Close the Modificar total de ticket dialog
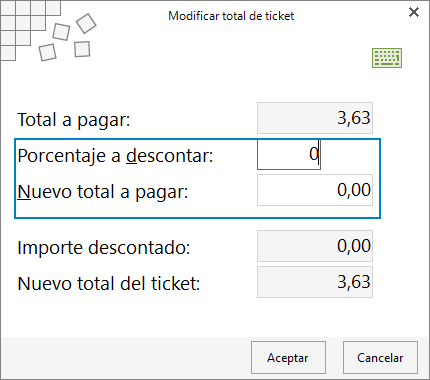 414,12
